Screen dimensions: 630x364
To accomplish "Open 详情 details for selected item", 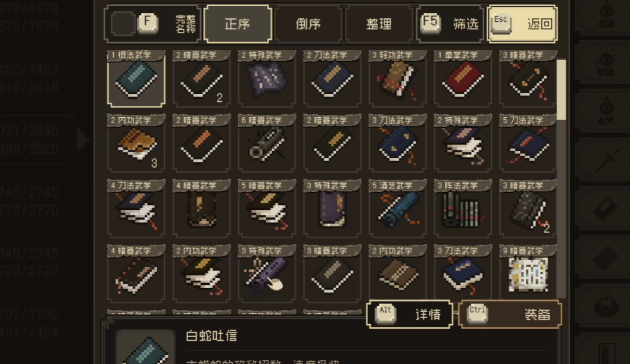I will click(410, 314).
